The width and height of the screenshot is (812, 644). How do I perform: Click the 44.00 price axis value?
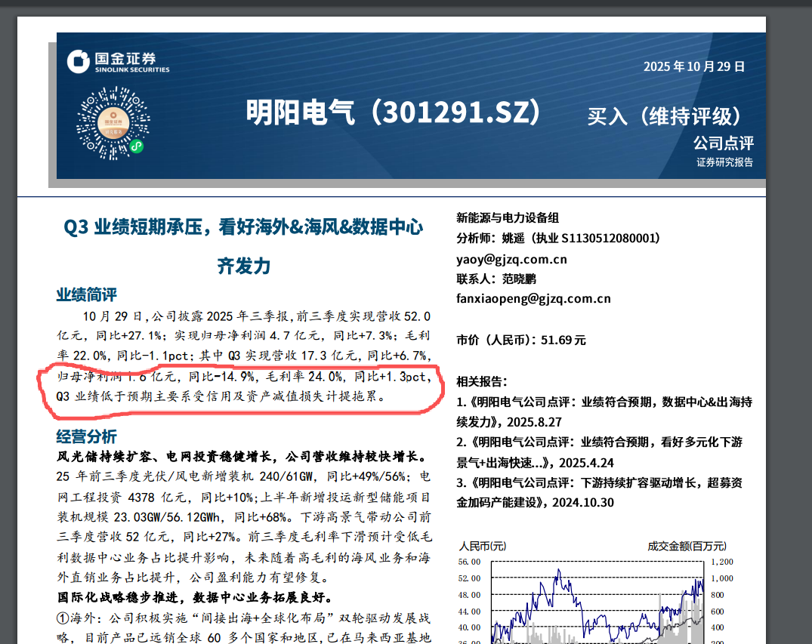pyautogui.click(x=469, y=612)
